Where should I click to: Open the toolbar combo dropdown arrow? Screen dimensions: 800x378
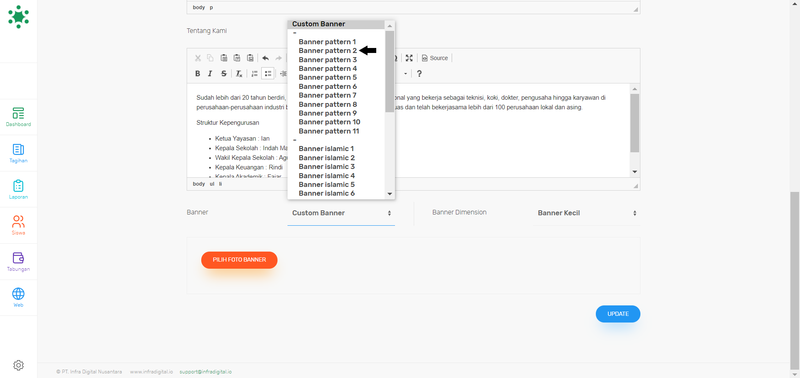click(x=406, y=73)
